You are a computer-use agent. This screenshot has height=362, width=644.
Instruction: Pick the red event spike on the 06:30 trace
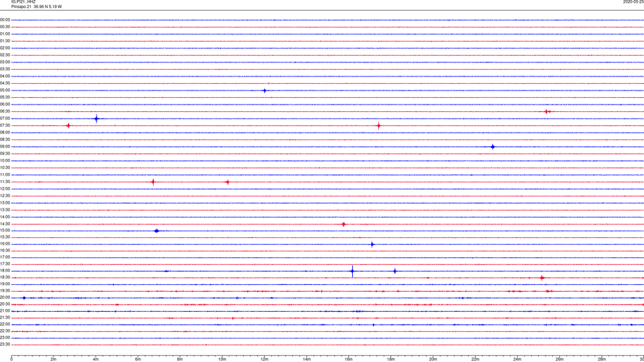tap(547, 112)
